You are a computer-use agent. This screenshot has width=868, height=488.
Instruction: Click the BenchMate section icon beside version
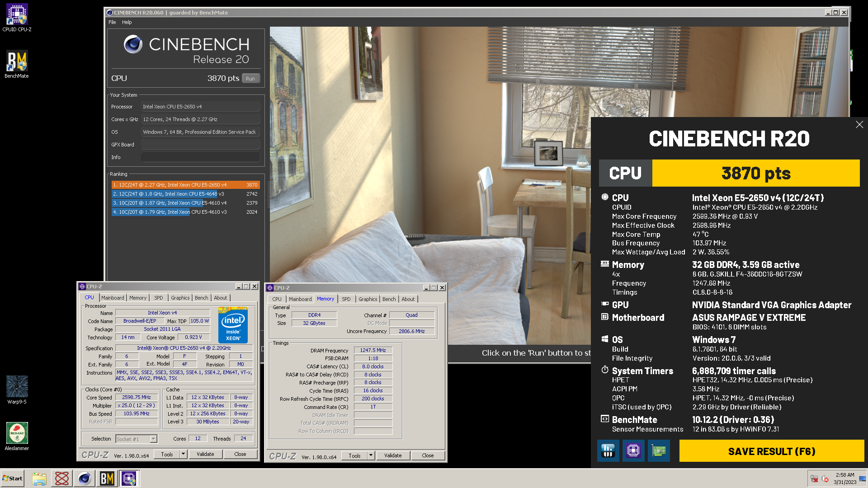[605, 419]
